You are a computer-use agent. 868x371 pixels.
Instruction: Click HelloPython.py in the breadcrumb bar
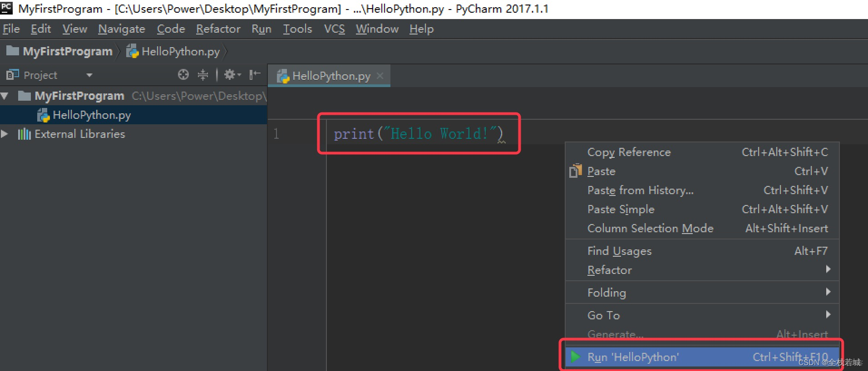(x=181, y=51)
